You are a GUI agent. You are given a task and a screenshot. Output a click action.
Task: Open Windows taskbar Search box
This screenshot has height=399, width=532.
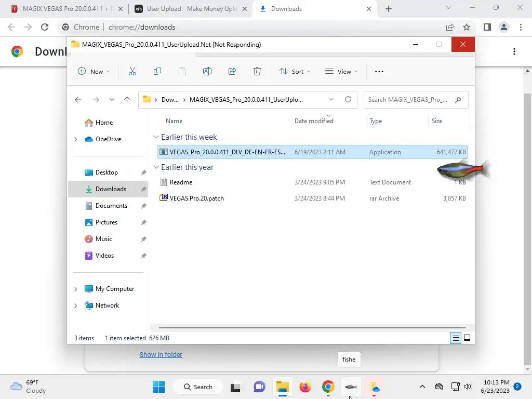(198, 387)
